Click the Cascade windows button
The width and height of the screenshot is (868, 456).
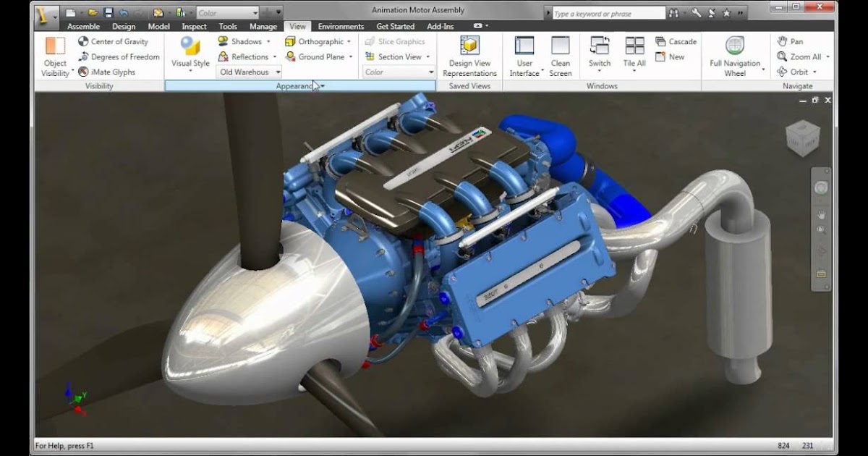(x=676, y=42)
